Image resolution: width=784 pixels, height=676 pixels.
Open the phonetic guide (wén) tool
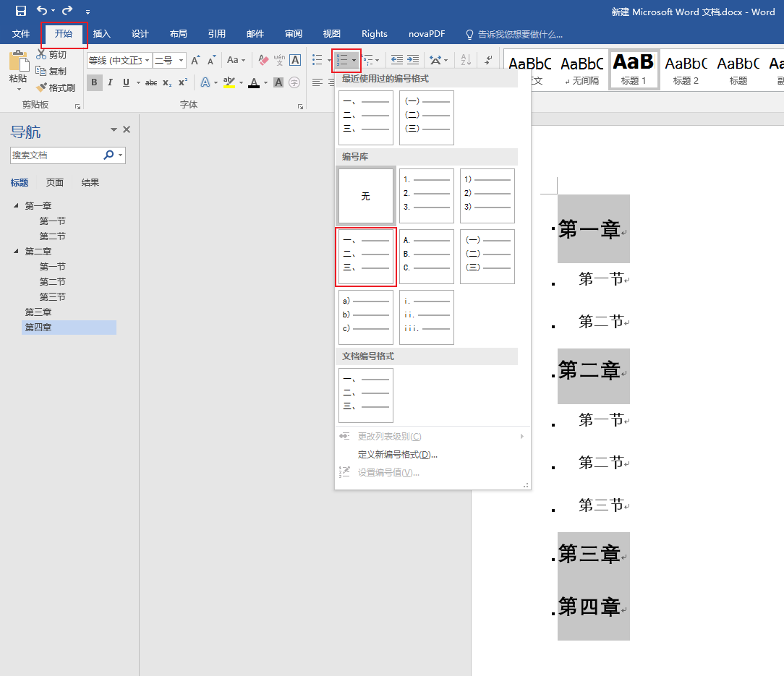pos(279,61)
